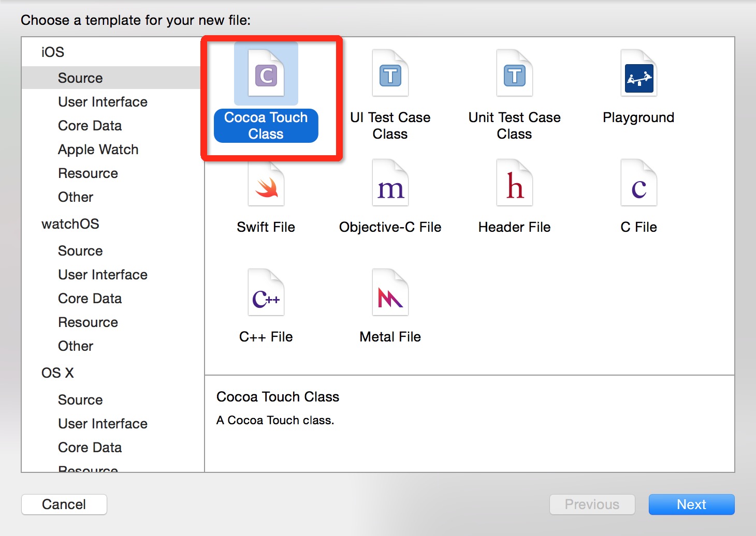Click the Unit Test Case Class label
The height and width of the screenshot is (536, 756).
pyautogui.click(x=515, y=126)
